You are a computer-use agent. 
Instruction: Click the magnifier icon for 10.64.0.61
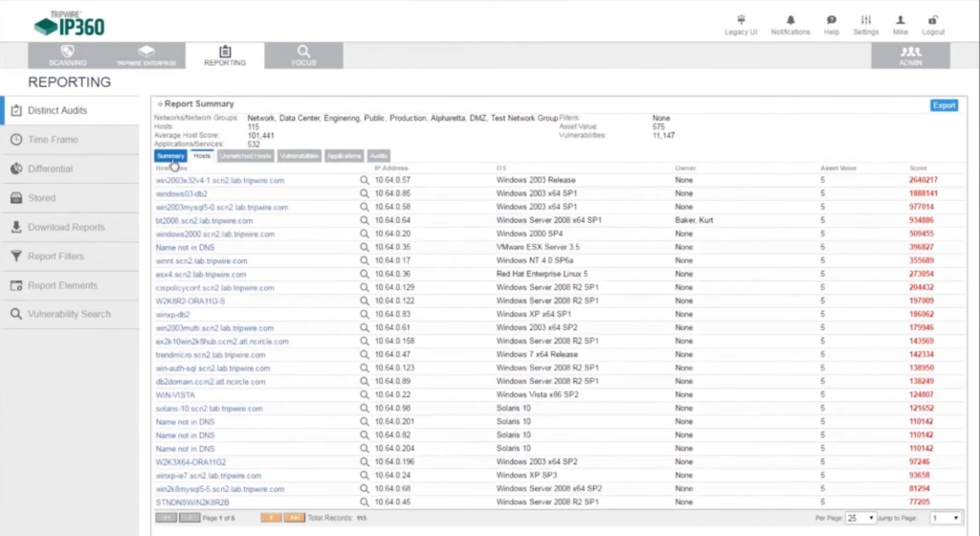coord(365,328)
